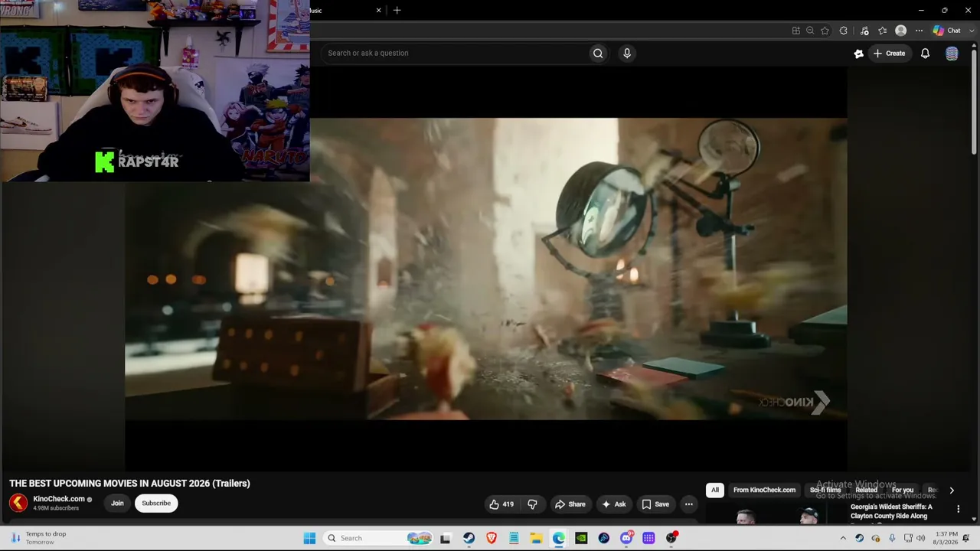980x551 pixels.
Task: Show hidden system tray icons
Action: pos(843,538)
